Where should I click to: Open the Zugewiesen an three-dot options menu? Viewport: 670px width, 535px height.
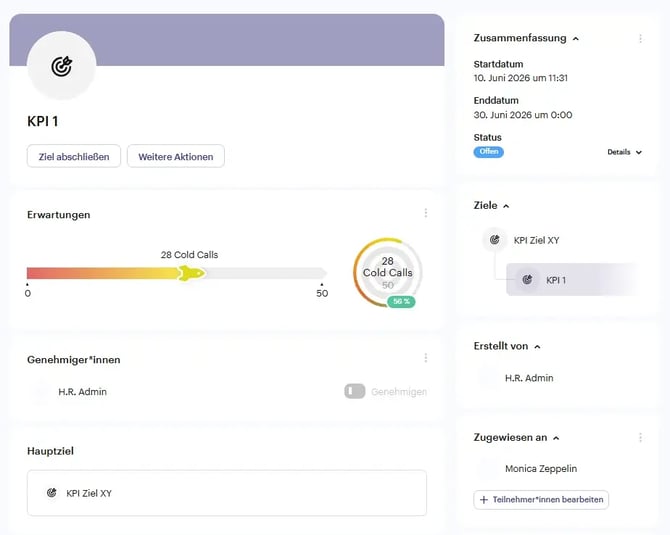click(640, 437)
